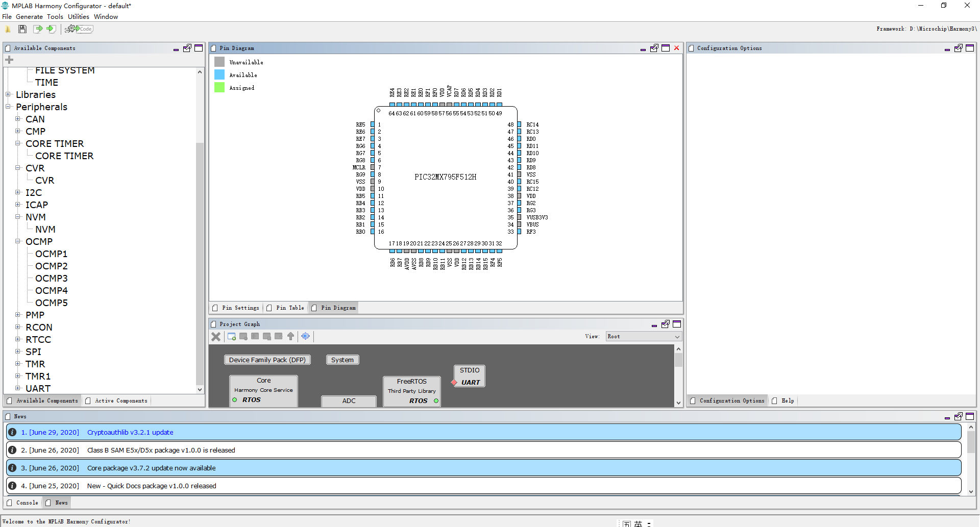Viewport: 980px width, 527px height.
Task: Open Class B SAM E5x/D5x package news item
Action: pos(483,450)
